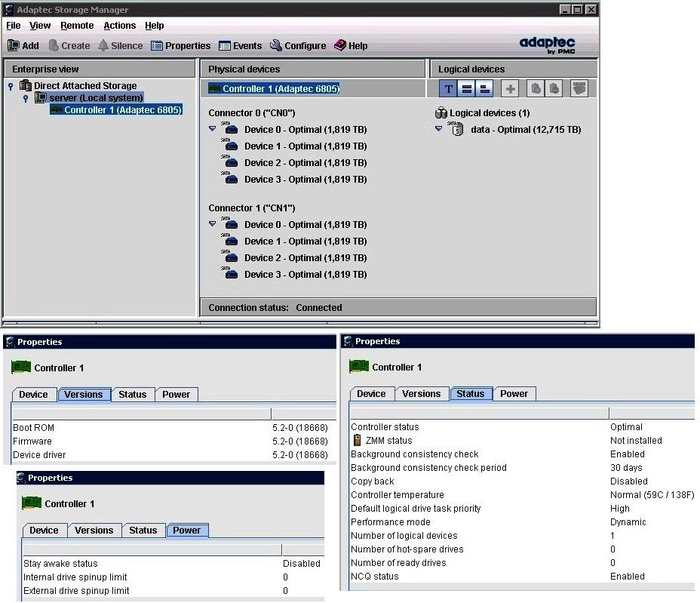Click Connector 1 Device 3 SATA disk icon
Image resolution: width=700 pixels, height=603 pixels.
230,273
